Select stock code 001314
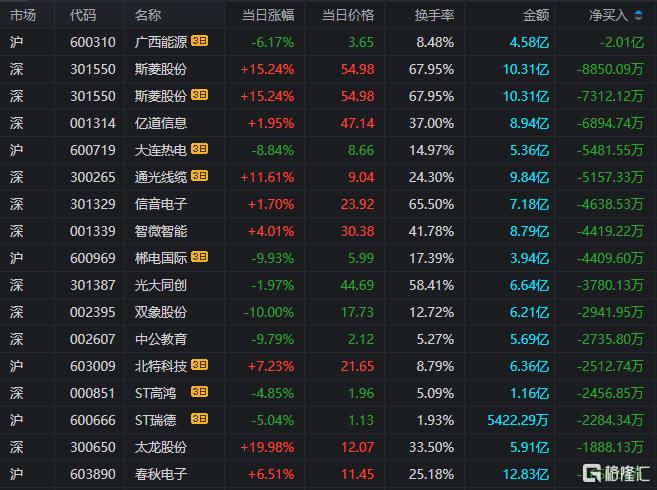This screenshot has height=490, width=657. [x=93, y=123]
